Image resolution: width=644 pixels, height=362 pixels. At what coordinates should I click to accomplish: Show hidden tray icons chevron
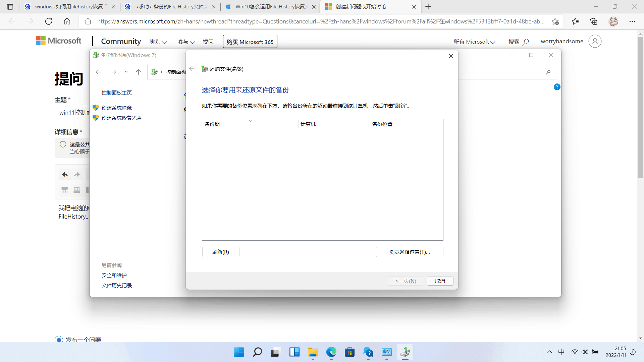(x=550, y=352)
